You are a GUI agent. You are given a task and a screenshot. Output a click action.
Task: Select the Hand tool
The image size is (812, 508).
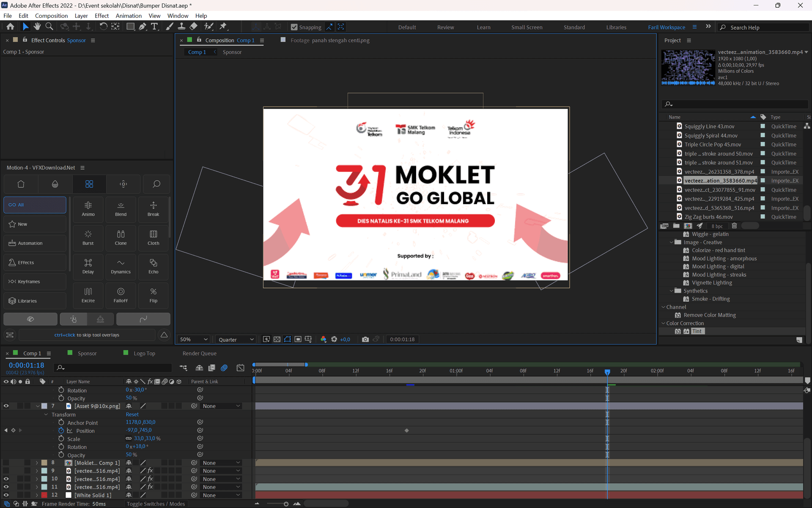coord(37,27)
